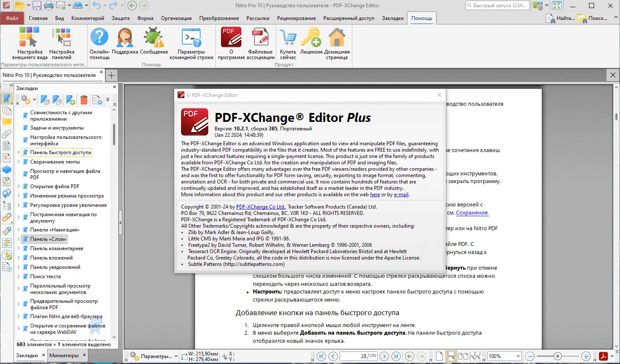This screenshot has height=364, width=620.
Task: Click the page number input field
Action: point(358,356)
